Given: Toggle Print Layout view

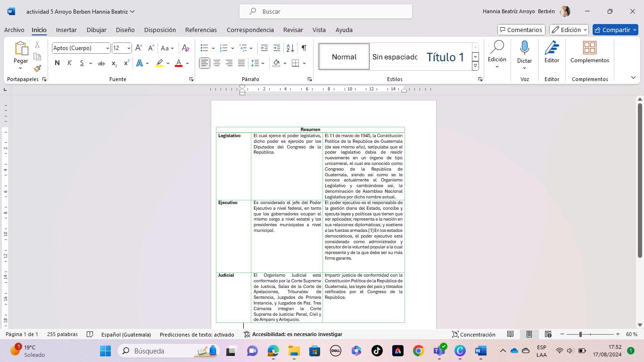Looking at the screenshot, I should [529, 334].
